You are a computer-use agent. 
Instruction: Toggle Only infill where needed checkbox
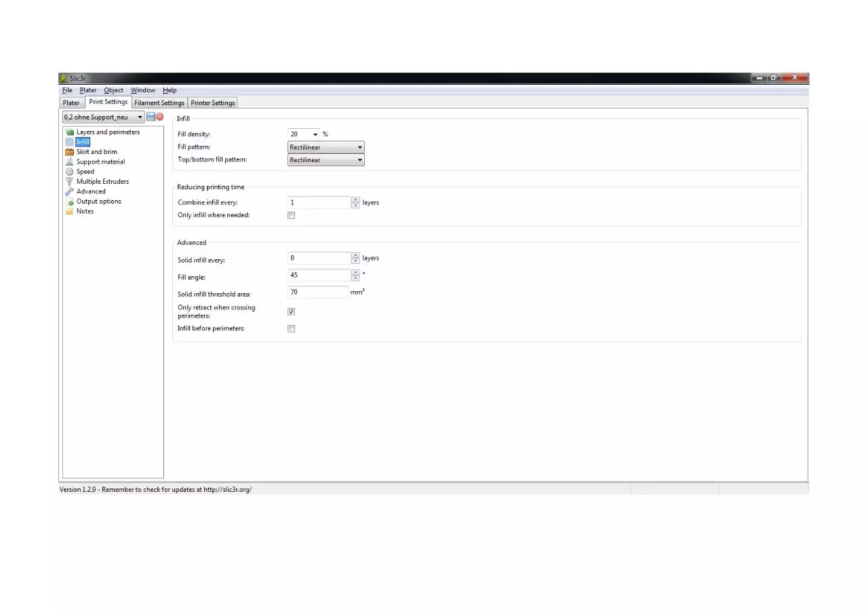[x=292, y=215]
